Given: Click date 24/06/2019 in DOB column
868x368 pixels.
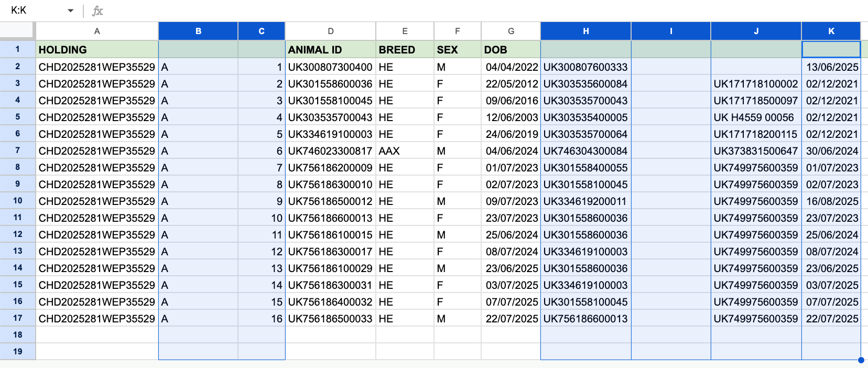Looking at the screenshot, I should (x=511, y=134).
